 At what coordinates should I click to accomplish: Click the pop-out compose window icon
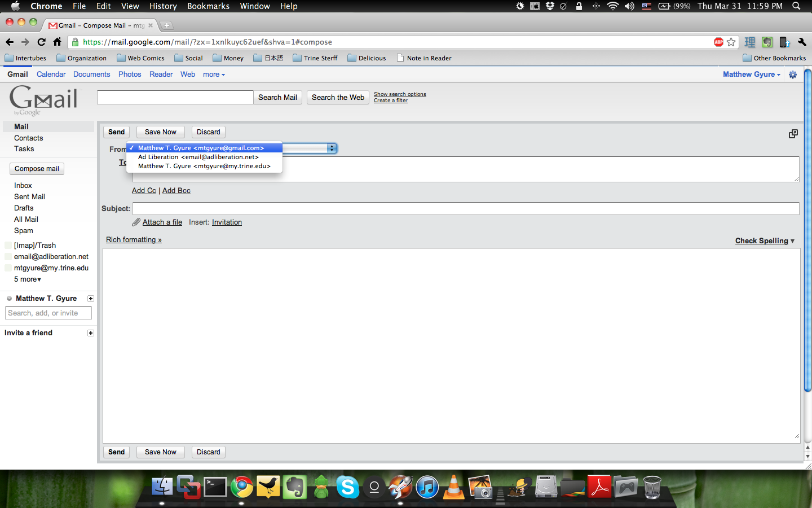(793, 134)
